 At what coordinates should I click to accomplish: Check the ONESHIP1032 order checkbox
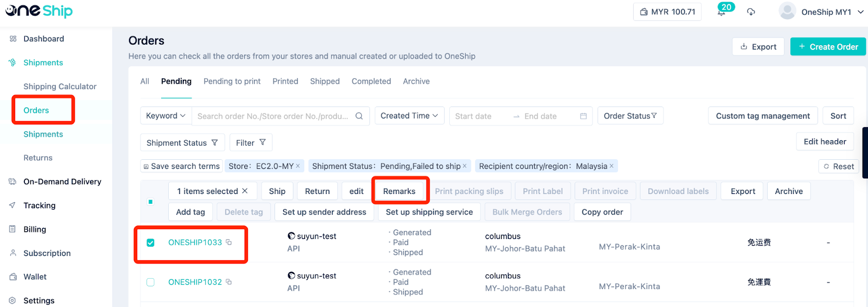point(151,282)
